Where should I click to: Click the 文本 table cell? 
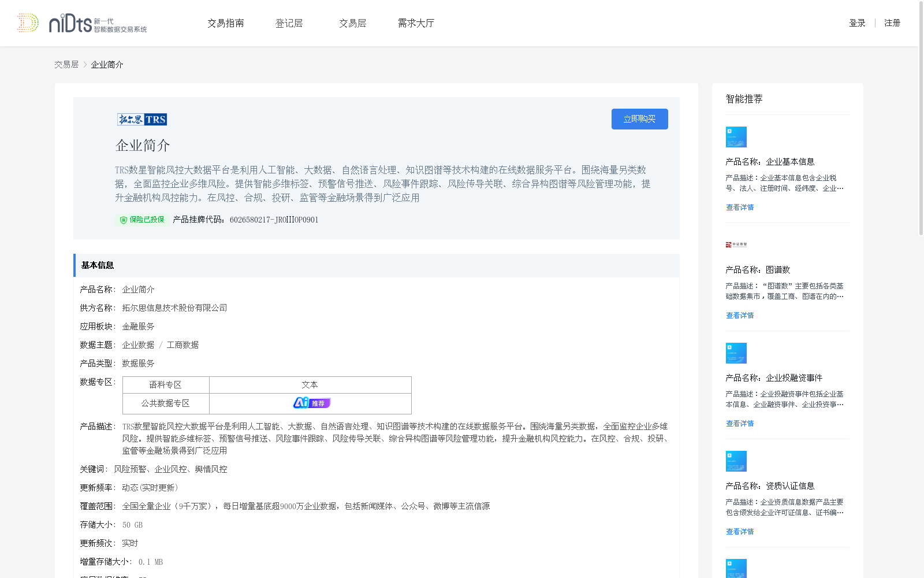click(310, 385)
